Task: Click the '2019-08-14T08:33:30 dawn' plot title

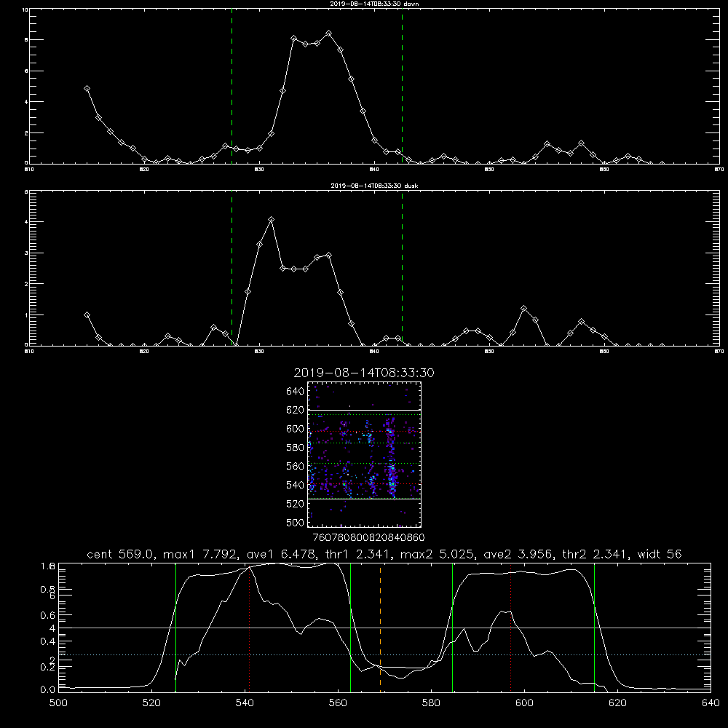Action: pos(375,4)
